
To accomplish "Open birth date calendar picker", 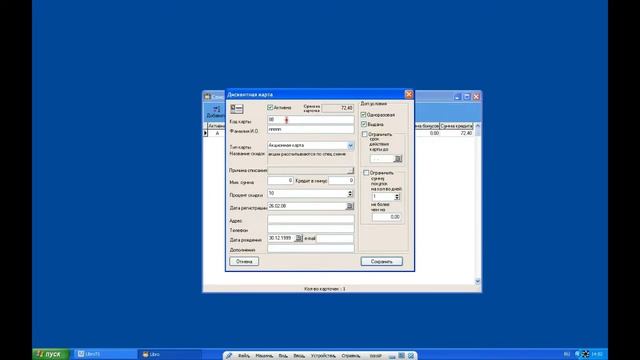I will click(299, 238).
